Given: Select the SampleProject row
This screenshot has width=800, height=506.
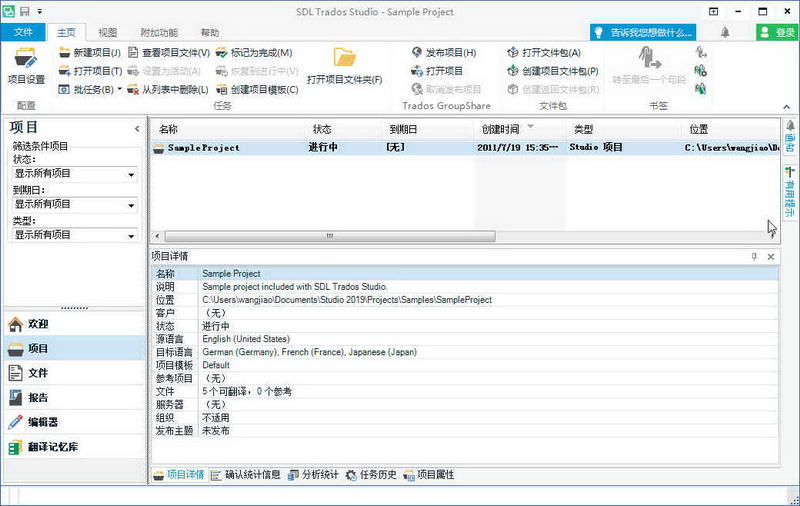Looking at the screenshot, I should pos(465,147).
